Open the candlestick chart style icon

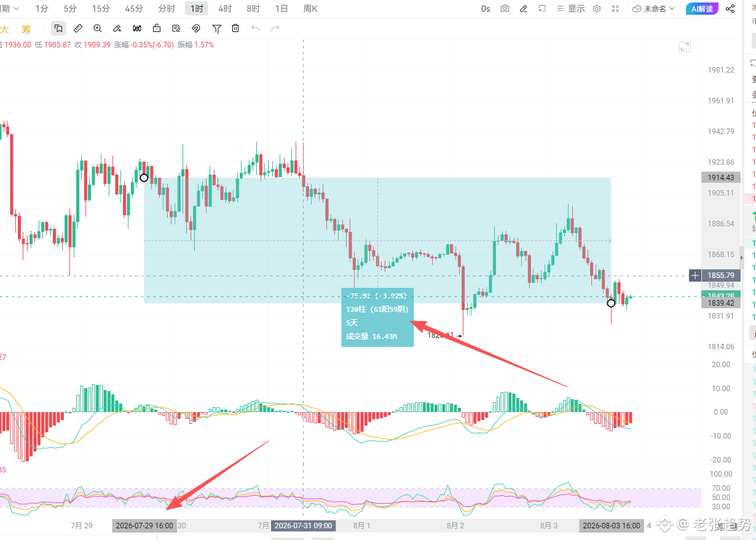137,28
